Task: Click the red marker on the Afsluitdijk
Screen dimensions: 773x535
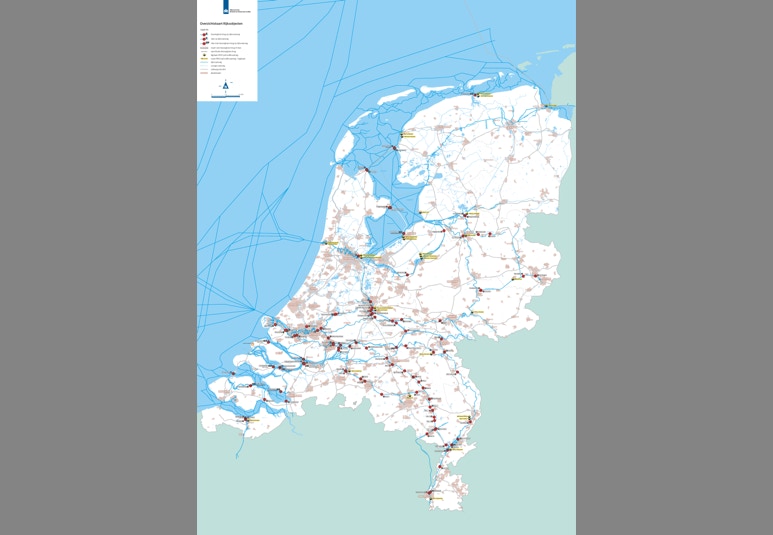Action: pyautogui.click(x=366, y=171)
